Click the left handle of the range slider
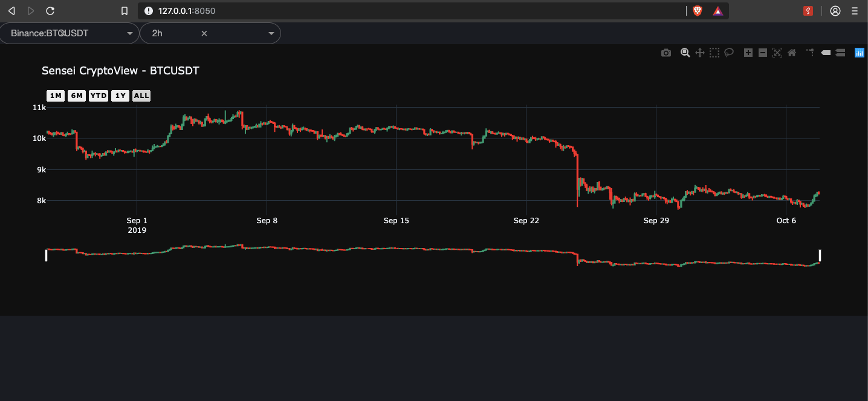 click(47, 255)
